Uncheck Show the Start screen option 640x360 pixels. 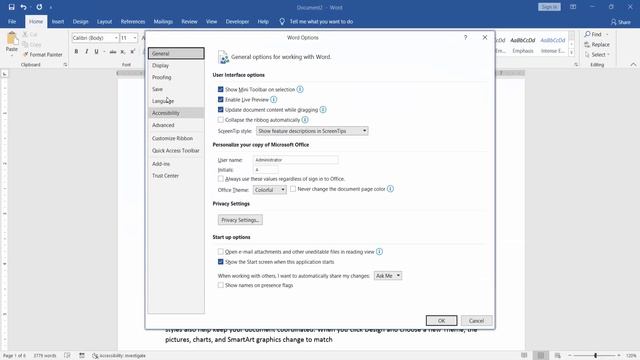[220, 262]
